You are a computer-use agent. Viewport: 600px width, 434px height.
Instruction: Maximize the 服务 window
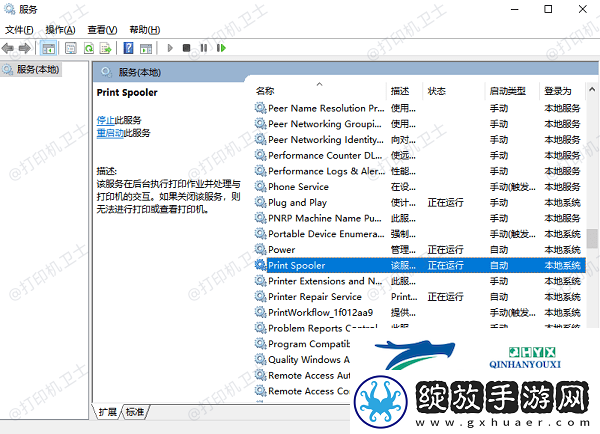(x=548, y=9)
